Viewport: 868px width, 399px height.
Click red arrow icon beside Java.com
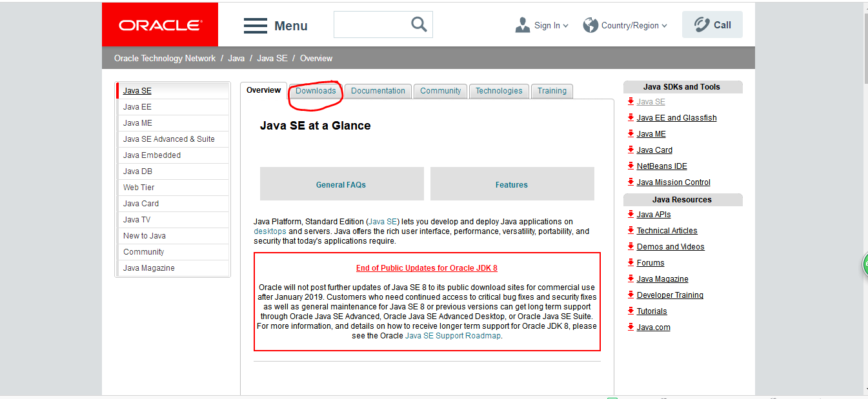pos(631,327)
